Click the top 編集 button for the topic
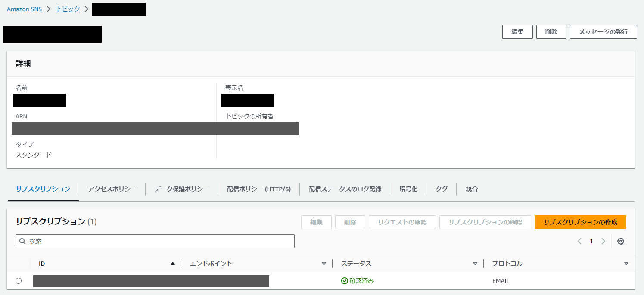Viewport: 644px width, 295px height. tap(517, 32)
